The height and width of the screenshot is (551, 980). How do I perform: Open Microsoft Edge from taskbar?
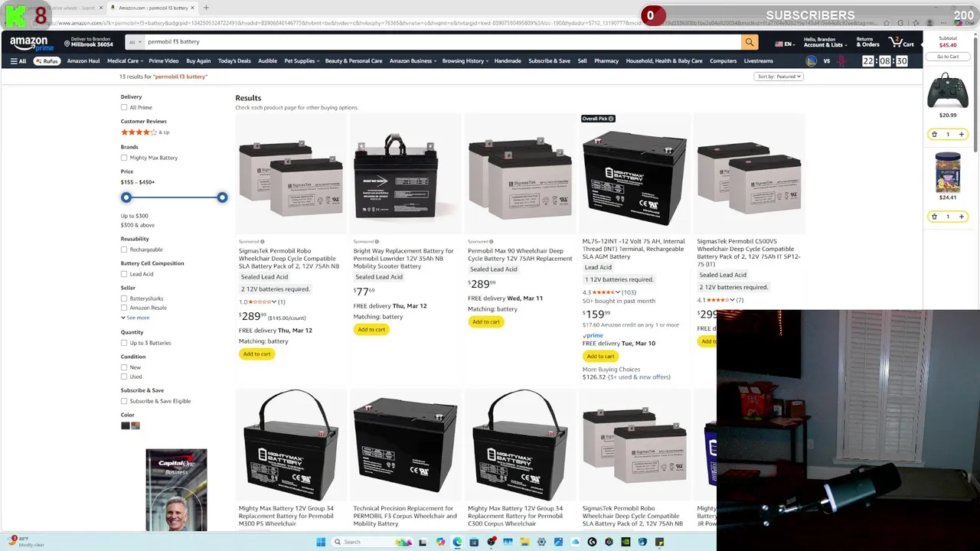(457, 542)
